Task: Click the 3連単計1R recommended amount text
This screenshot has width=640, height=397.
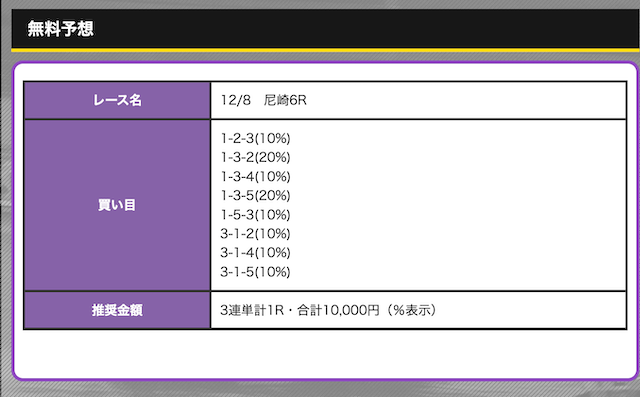Action: point(252,310)
